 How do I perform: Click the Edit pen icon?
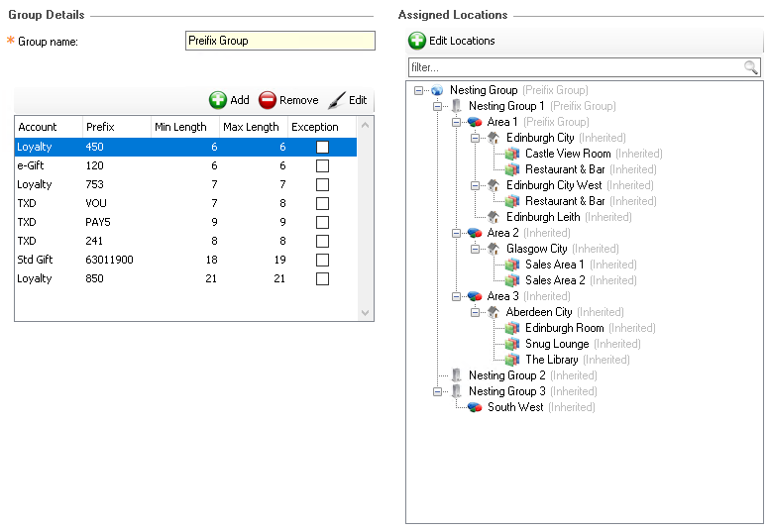(x=337, y=100)
